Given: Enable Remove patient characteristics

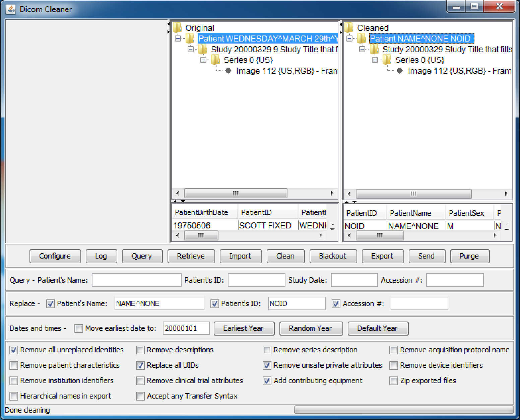Looking at the screenshot, I should coord(13,365).
